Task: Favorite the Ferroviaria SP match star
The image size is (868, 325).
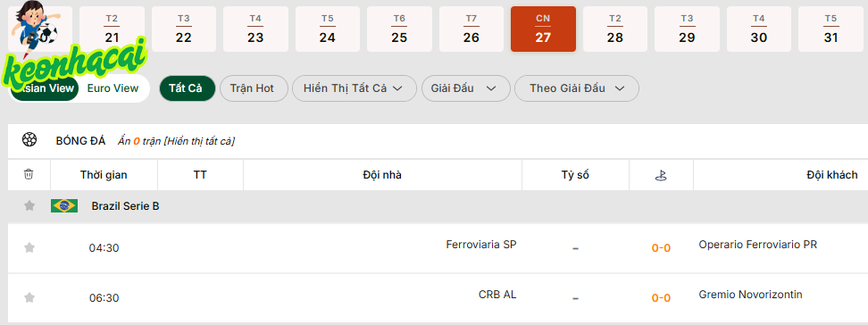Action: point(29,247)
